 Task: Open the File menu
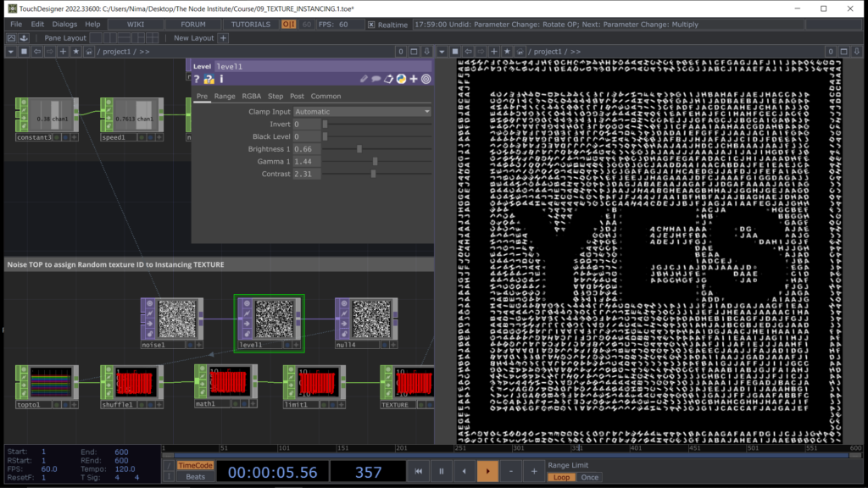click(x=16, y=25)
